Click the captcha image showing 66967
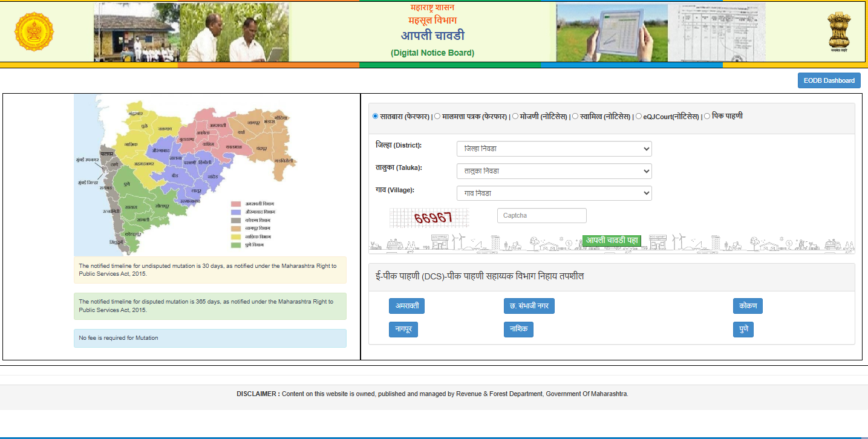This screenshot has height=439, width=868. click(x=429, y=218)
